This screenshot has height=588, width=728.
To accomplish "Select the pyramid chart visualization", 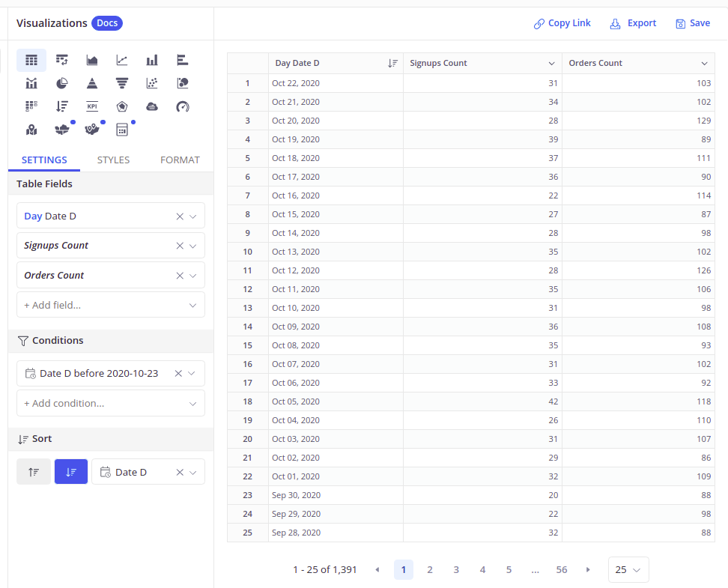I will tap(92, 83).
